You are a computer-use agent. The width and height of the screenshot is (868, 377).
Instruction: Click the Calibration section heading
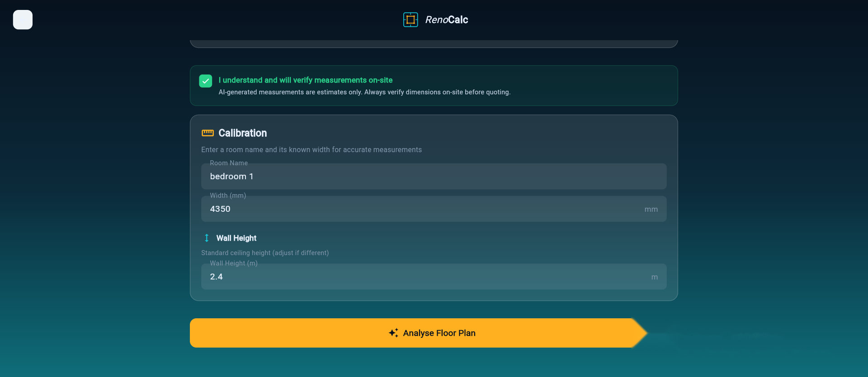pos(242,133)
